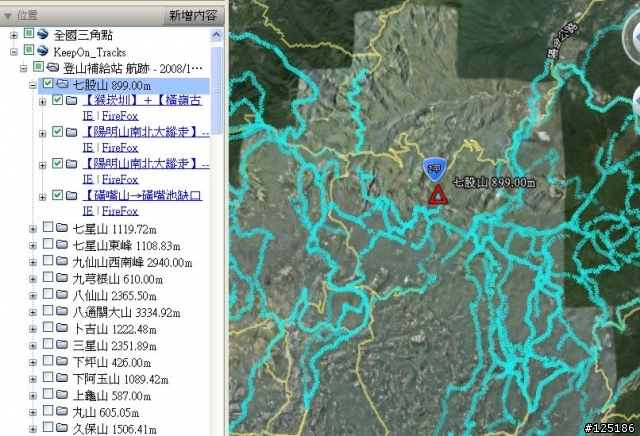Click the folder icon of 九仙山西南峰 2940.00m
Image resolution: width=640 pixels, height=436 pixels.
[x=62, y=261]
